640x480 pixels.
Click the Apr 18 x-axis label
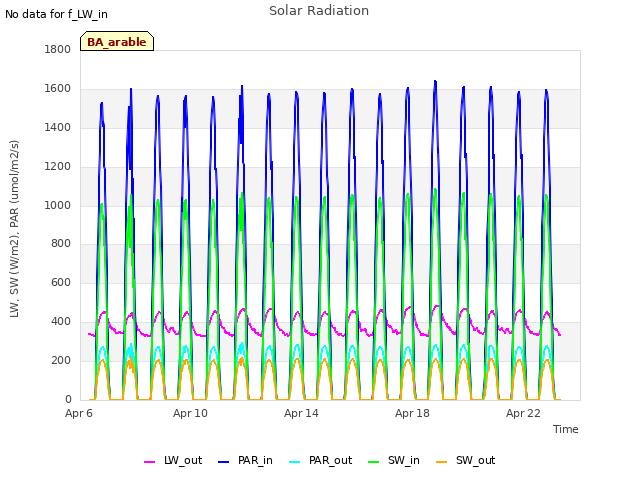[x=412, y=413]
